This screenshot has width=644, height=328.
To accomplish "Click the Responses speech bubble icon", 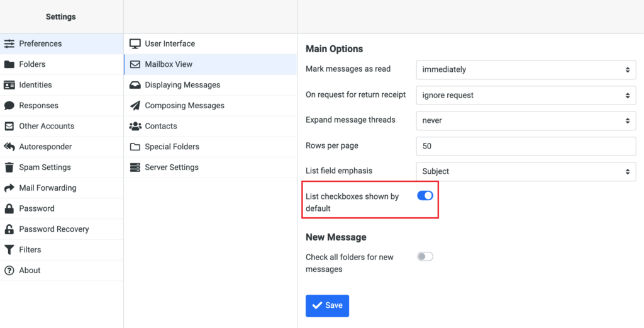I will tap(9, 106).
